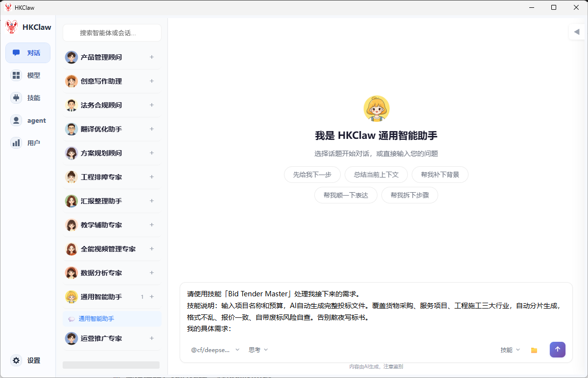Select the 产品管理顾问 agent
Viewport: 588px width, 378px height.
click(x=112, y=57)
